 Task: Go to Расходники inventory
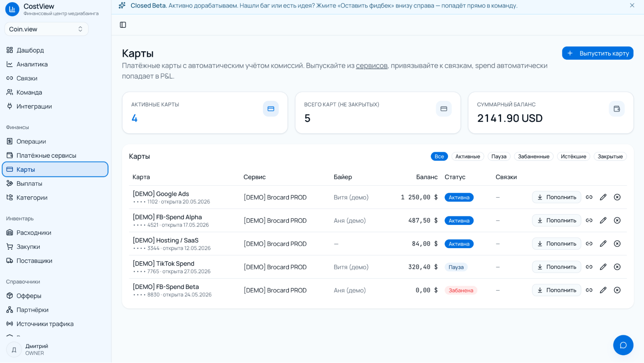(55, 233)
